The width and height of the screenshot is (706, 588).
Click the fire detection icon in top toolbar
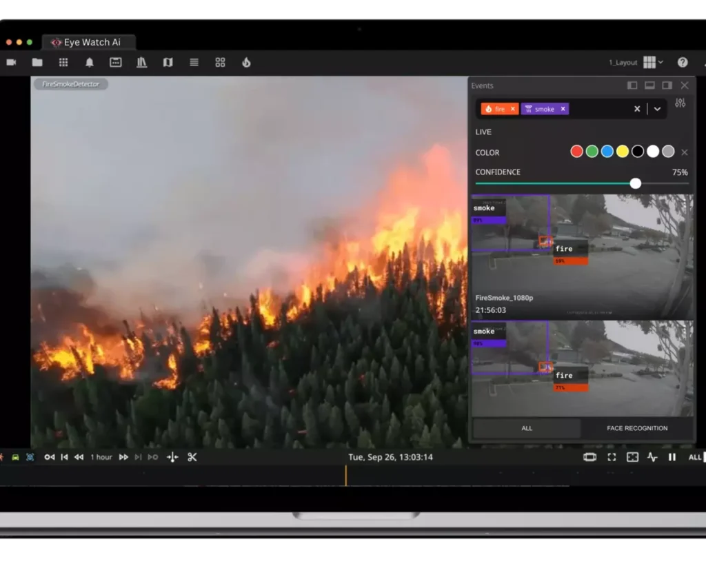pyautogui.click(x=246, y=62)
